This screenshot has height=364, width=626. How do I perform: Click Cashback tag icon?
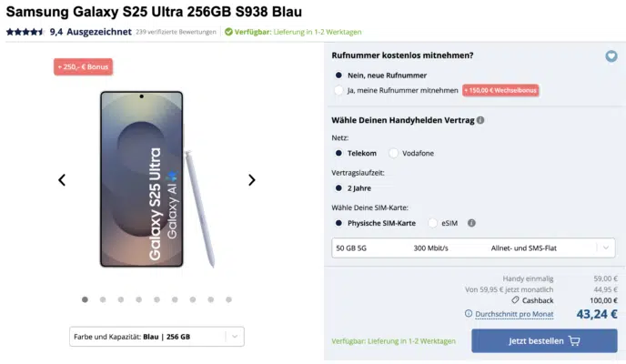click(515, 300)
